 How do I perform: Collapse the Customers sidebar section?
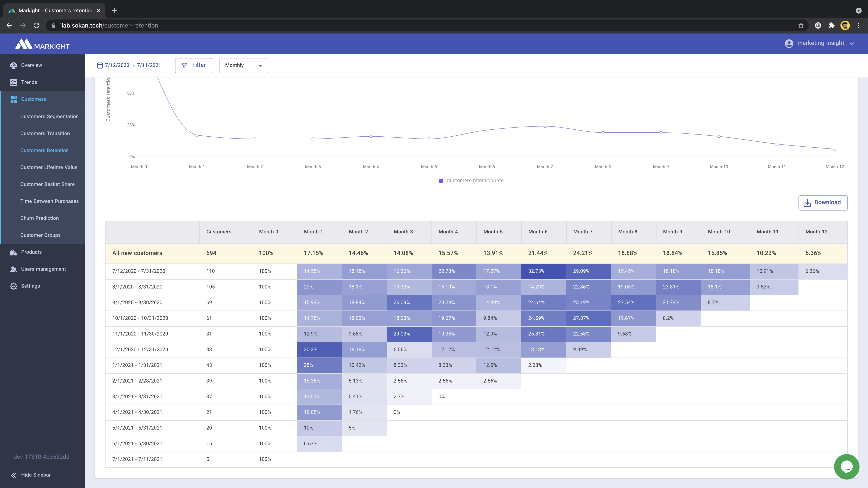point(33,99)
